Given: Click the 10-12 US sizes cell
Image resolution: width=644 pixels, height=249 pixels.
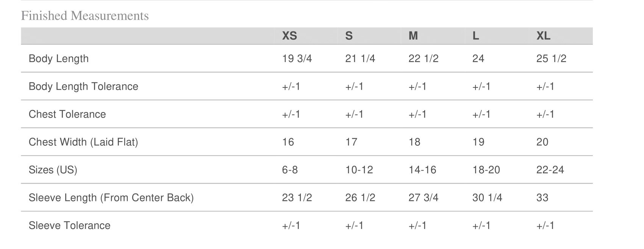Looking at the screenshot, I should click(359, 170).
